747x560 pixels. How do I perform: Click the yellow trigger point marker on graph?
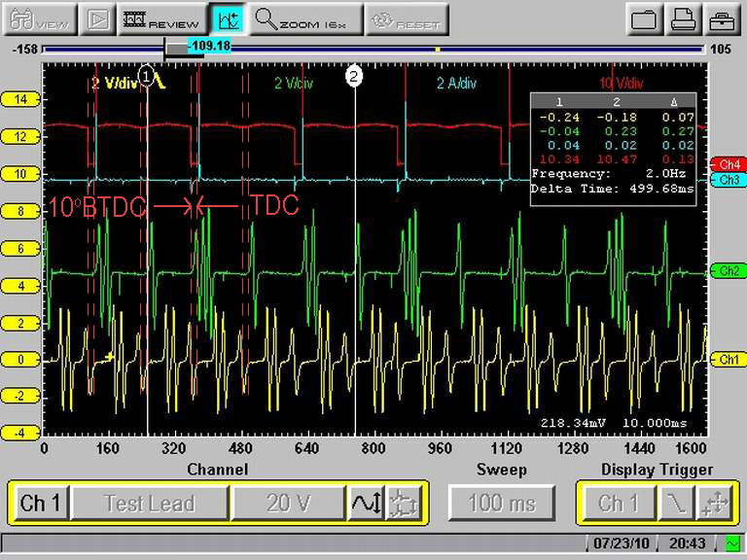tap(110, 356)
